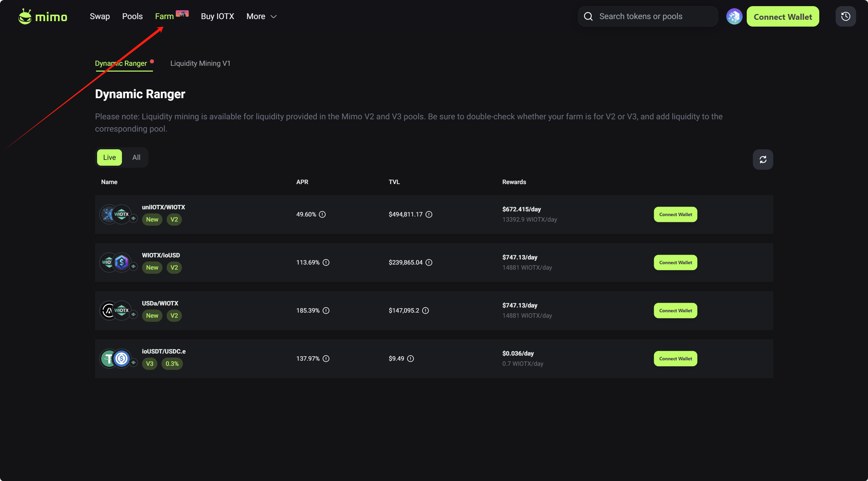Image resolution: width=868 pixels, height=481 pixels.
Task: Click TVL info icon for ioUSDT/USDC.e
Action: click(410, 359)
